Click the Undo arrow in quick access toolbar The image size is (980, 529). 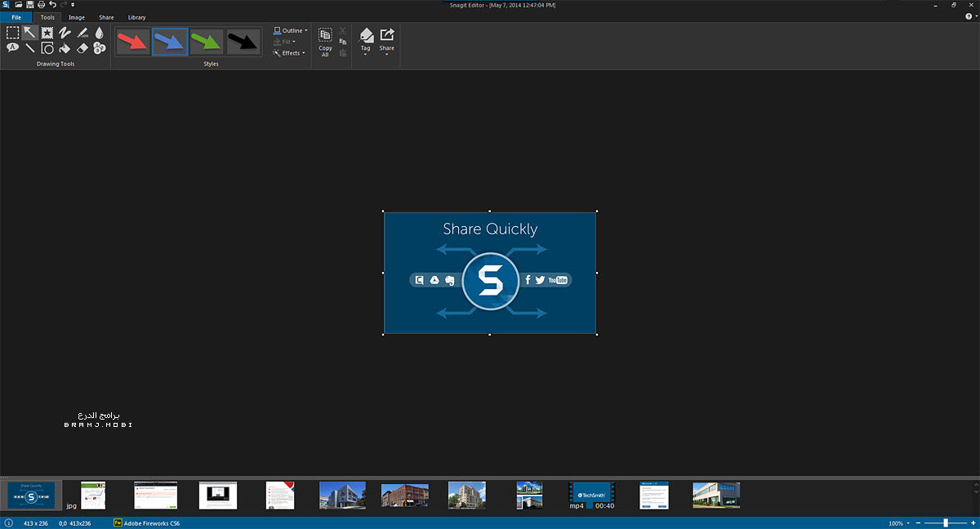point(52,4)
